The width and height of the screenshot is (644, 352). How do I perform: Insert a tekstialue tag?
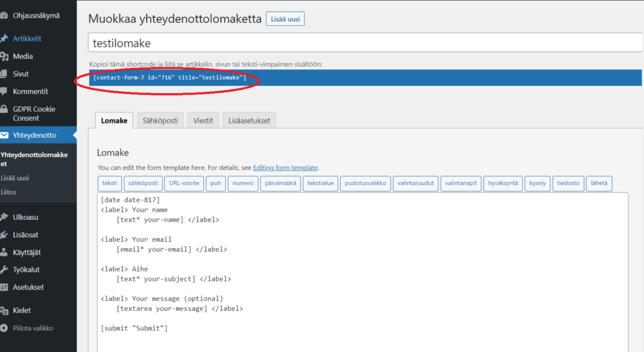pos(320,183)
